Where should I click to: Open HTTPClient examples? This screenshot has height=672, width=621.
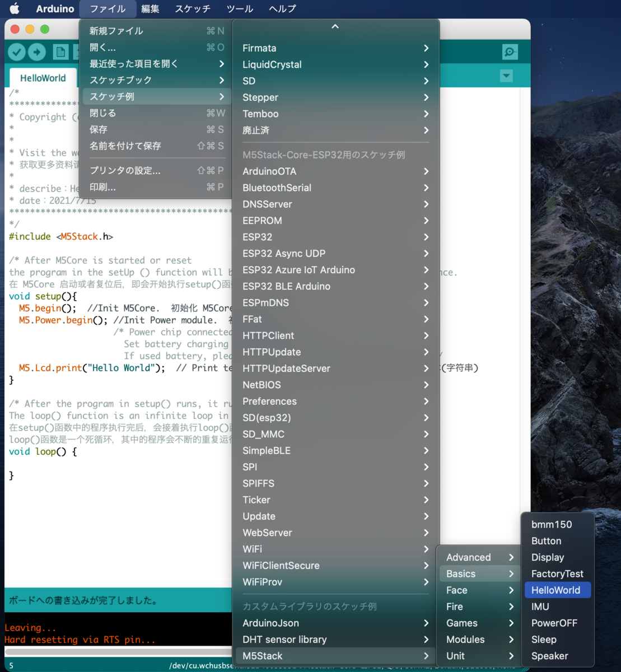336,335
